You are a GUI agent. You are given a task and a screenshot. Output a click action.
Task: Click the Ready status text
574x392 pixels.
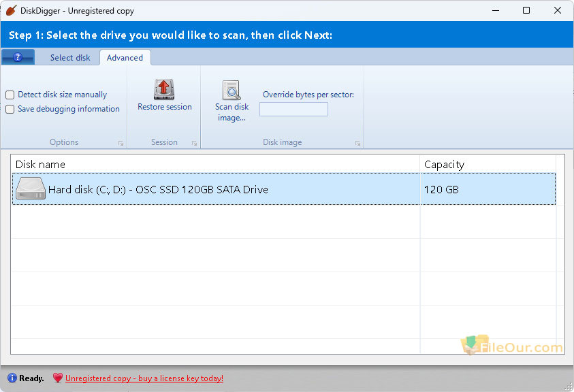click(x=31, y=378)
